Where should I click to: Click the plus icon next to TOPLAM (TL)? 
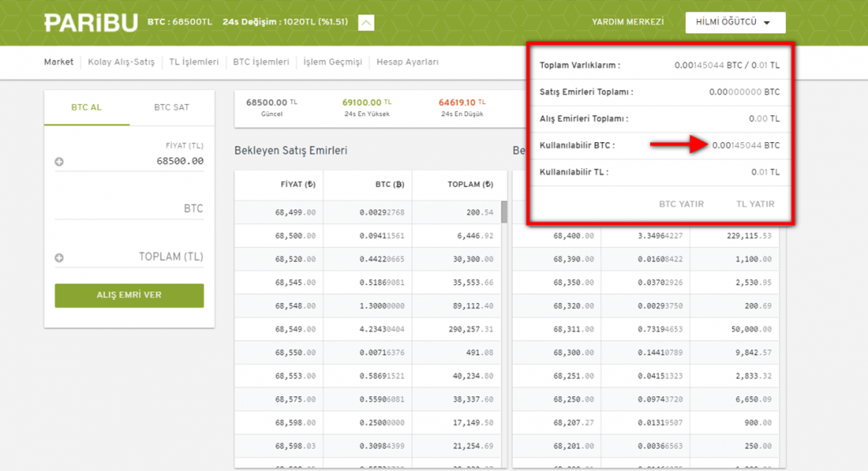59,257
